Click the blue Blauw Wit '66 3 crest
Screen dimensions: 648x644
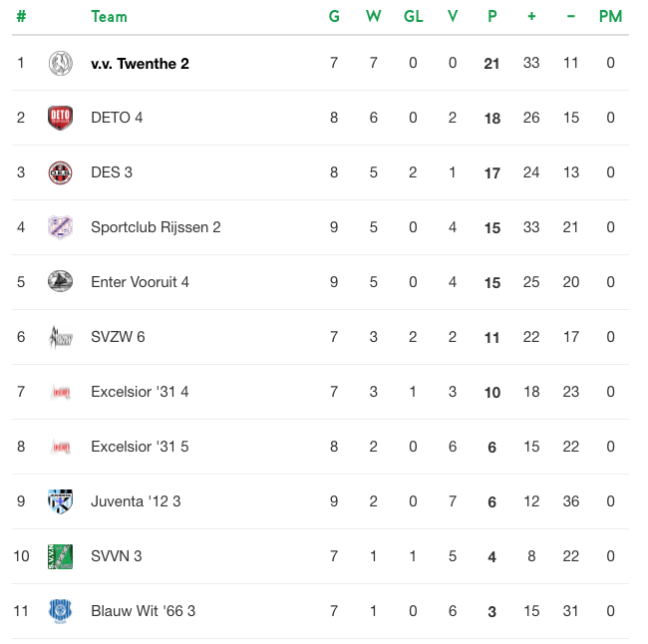point(61,611)
